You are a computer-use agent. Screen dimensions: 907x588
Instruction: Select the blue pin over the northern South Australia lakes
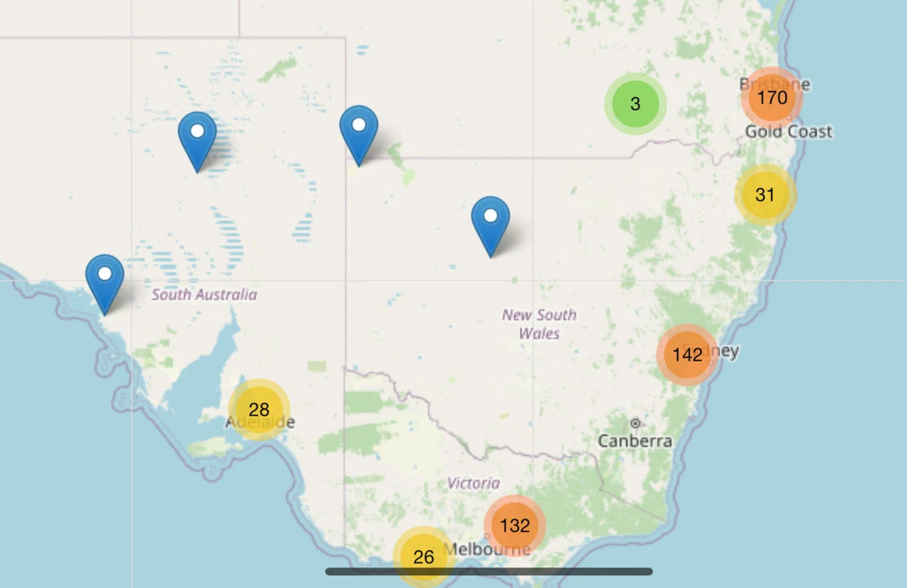[x=197, y=142]
